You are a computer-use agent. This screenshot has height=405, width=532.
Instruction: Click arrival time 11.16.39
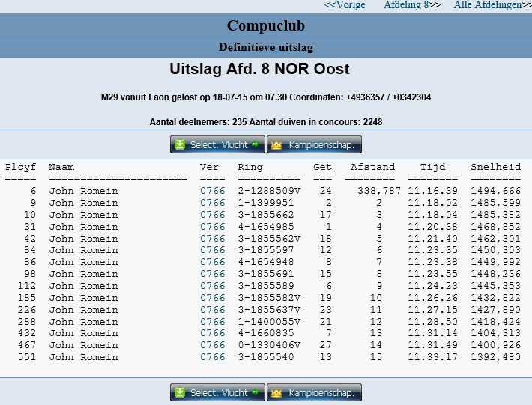[432, 191]
